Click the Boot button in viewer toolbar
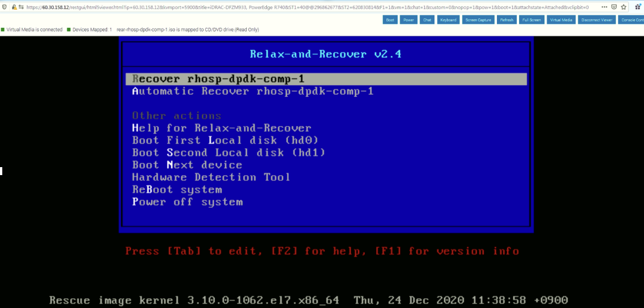This screenshot has height=308, width=644. click(x=390, y=20)
